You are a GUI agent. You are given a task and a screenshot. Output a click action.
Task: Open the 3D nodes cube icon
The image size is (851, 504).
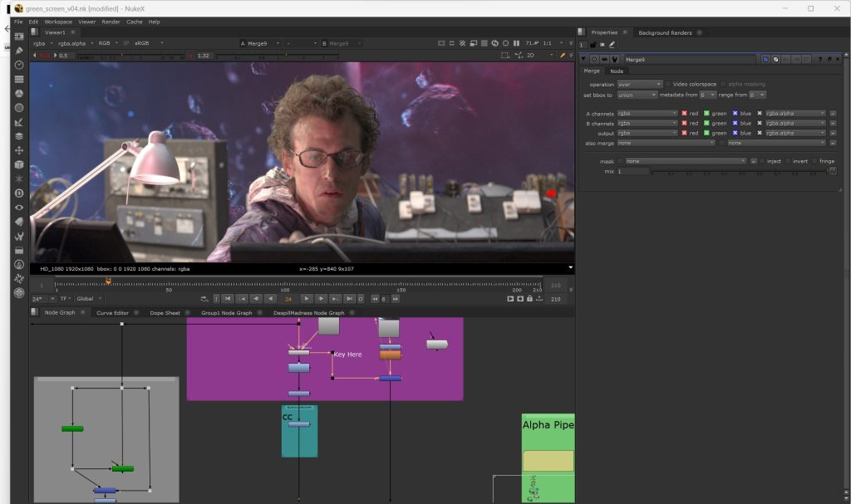[19, 164]
